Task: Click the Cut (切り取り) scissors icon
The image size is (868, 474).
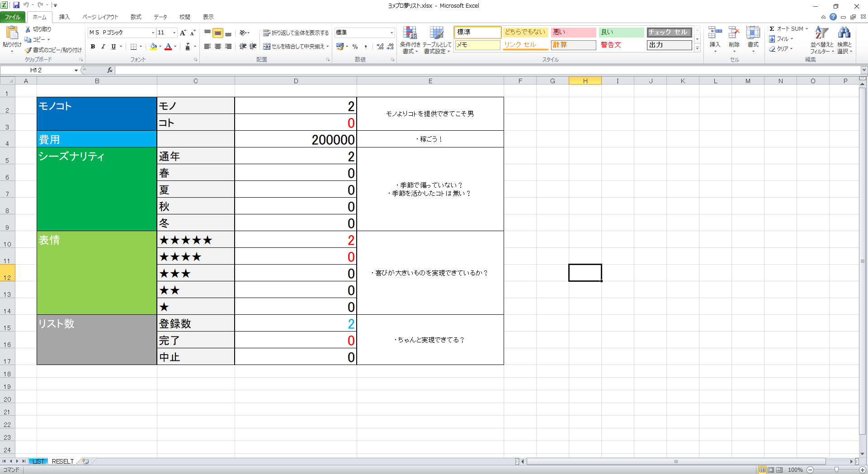Action: tap(28, 29)
